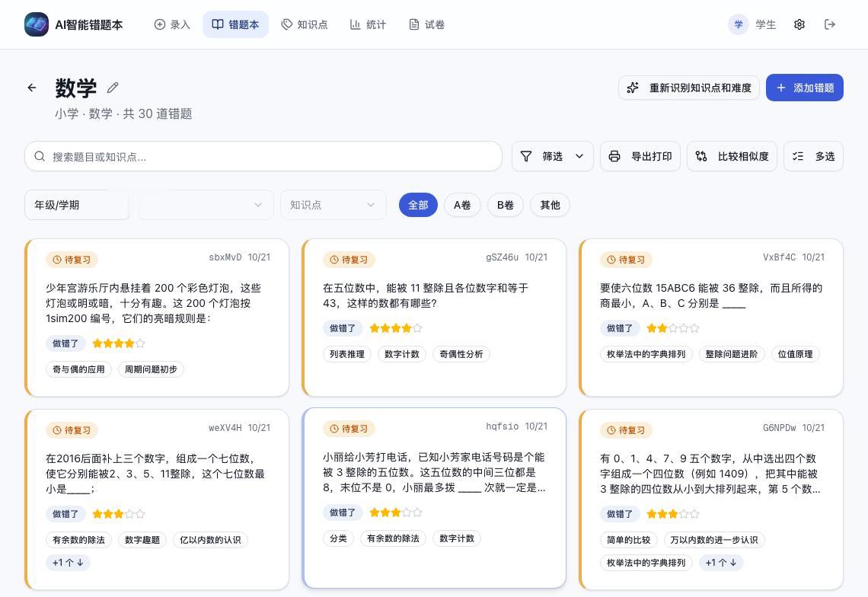Screen dimensions: 868x597
Task: Click the 奇偶性分析 tag
Action: click(x=461, y=354)
